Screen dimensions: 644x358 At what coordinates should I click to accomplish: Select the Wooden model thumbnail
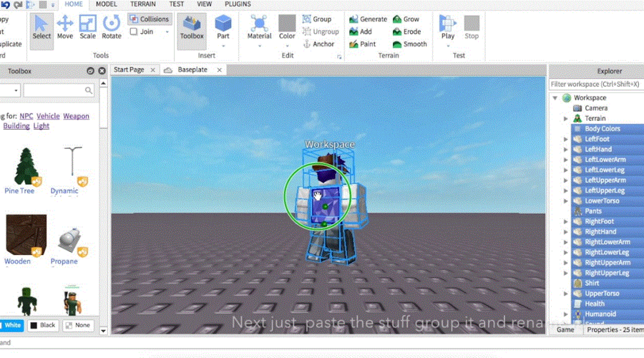click(26, 235)
